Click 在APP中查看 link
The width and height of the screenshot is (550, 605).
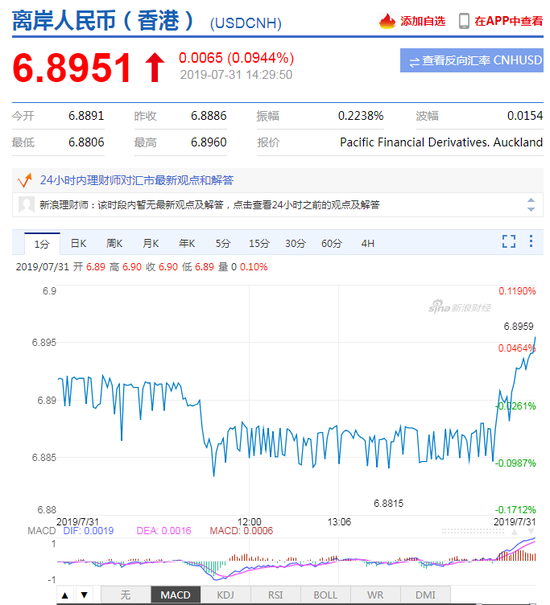click(x=509, y=21)
